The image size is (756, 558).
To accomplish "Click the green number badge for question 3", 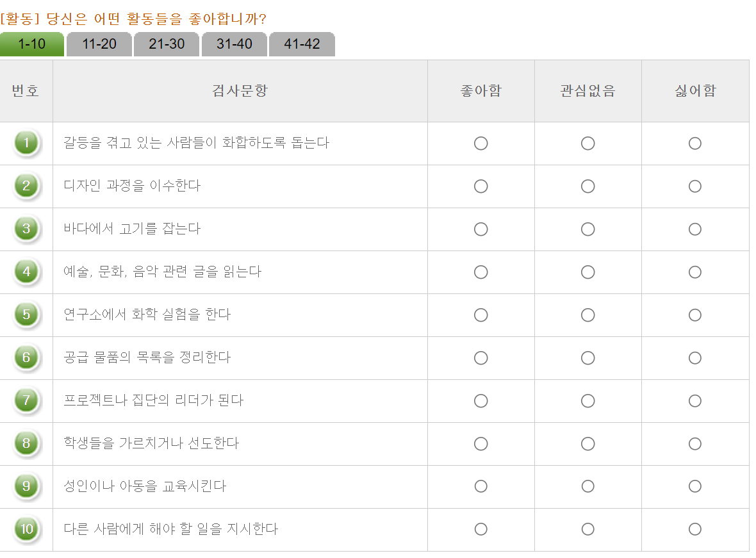I will pyautogui.click(x=26, y=229).
